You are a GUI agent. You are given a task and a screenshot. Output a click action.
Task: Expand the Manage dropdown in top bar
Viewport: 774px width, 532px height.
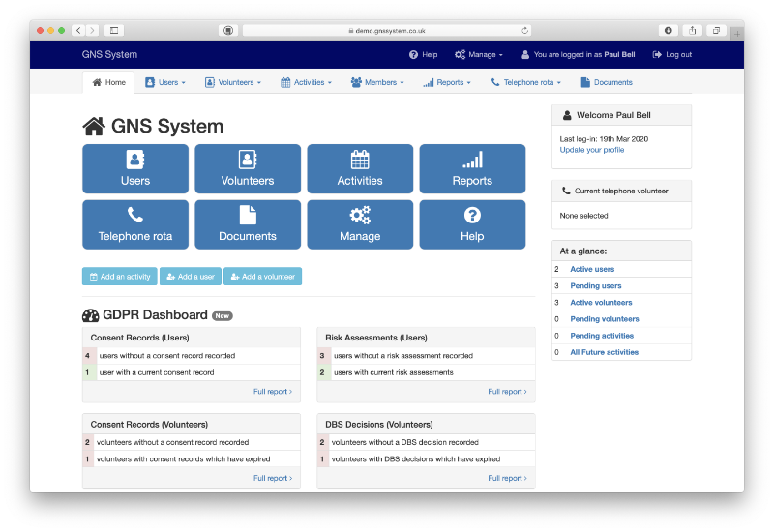478,55
